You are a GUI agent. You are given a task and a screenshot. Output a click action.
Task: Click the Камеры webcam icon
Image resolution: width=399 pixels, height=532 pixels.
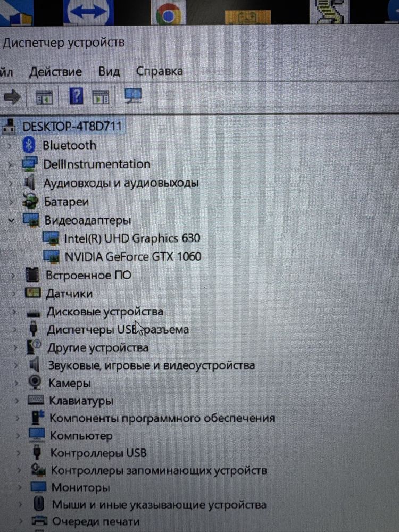[35, 383]
